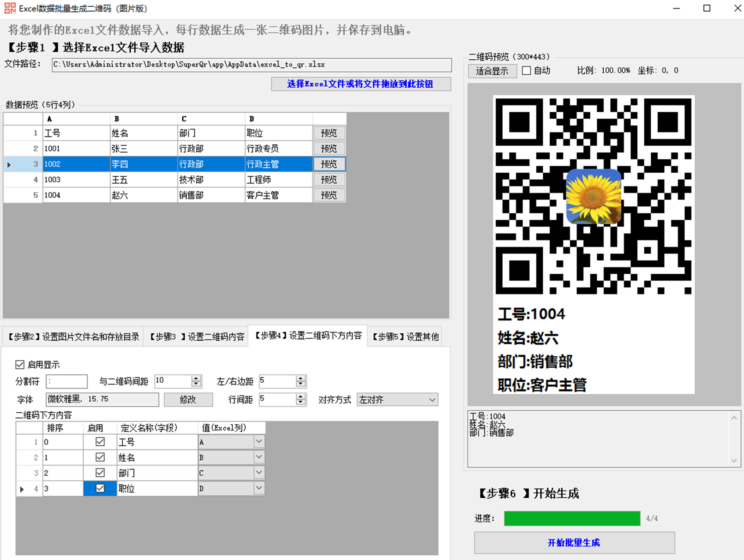Screen dimensions: 744x560
Task: Minimize the application window
Action: tap(676, 8)
